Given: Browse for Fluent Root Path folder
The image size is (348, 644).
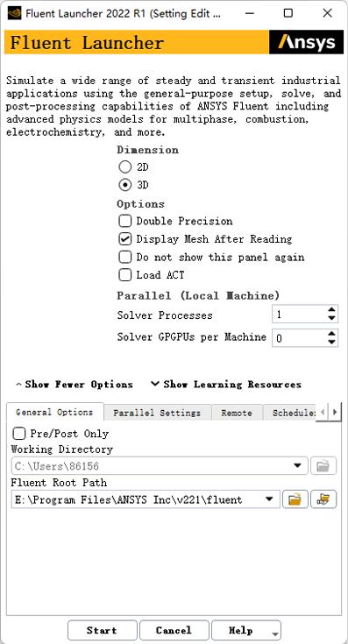Looking at the screenshot, I should [x=295, y=499].
